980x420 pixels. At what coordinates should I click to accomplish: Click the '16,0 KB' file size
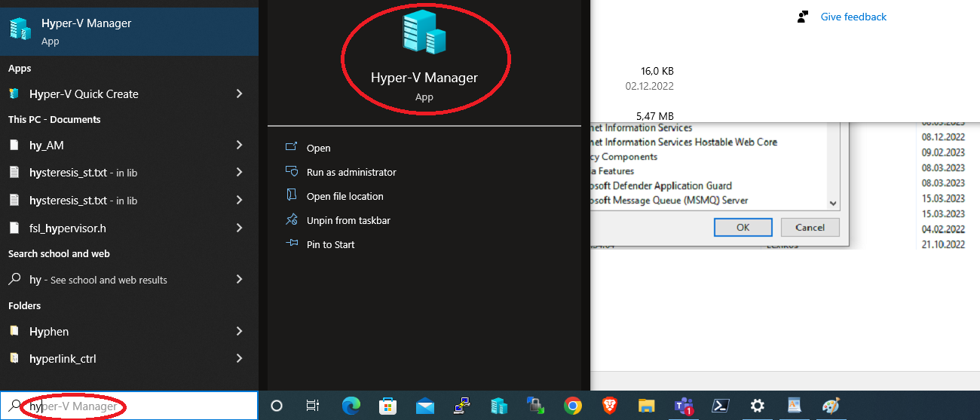tap(657, 71)
